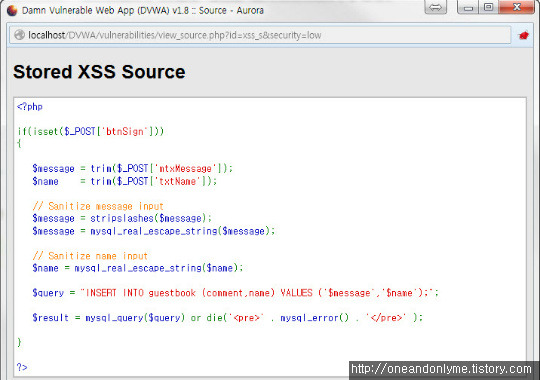
Task: Minimize the DVWA Source window
Action: click(468, 7)
